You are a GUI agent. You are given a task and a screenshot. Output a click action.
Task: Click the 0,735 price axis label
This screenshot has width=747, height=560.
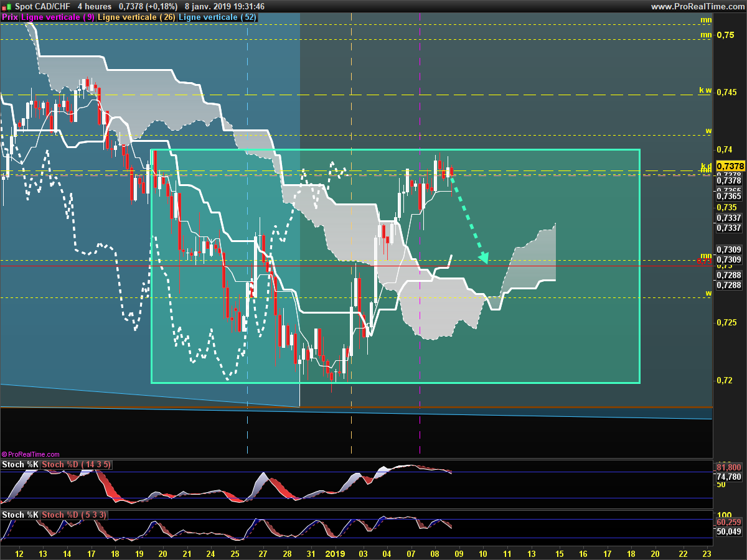pos(727,207)
